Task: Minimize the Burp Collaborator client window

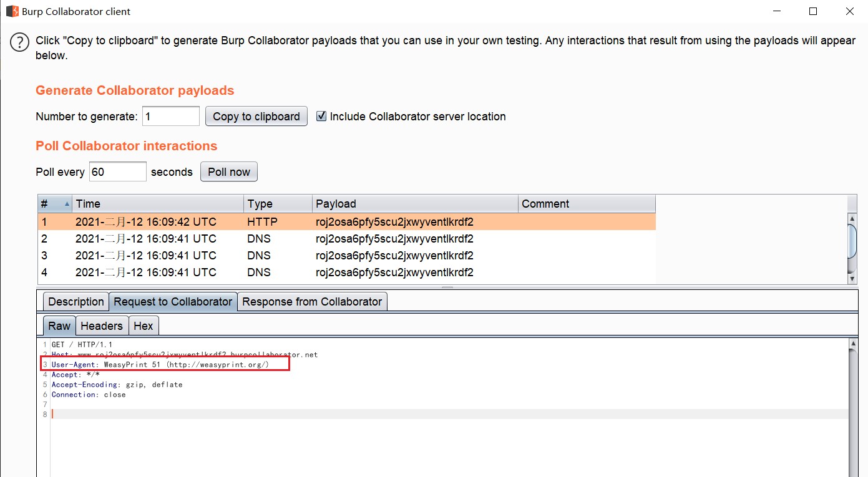Action: pyautogui.click(x=777, y=11)
